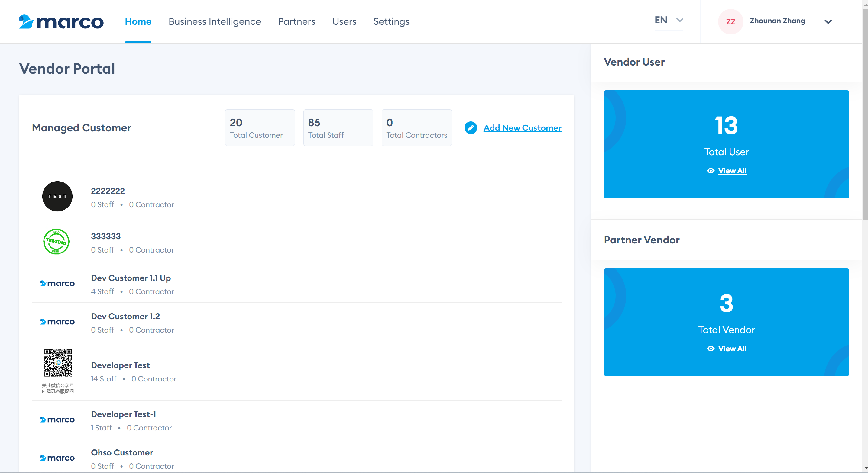Open the Dev Customer 1.1 Up entry
Viewport: 868px width, 473px height.
point(131,278)
